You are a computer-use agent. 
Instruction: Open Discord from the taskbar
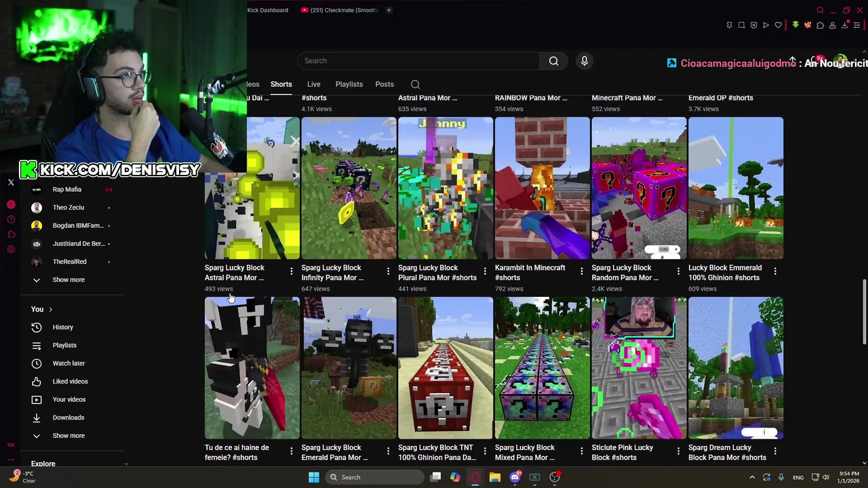(x=515, y=477)
